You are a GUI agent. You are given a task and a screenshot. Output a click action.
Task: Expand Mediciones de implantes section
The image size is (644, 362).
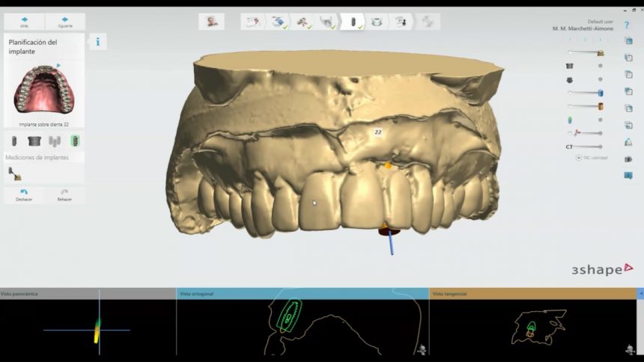[x=37, y=157]
